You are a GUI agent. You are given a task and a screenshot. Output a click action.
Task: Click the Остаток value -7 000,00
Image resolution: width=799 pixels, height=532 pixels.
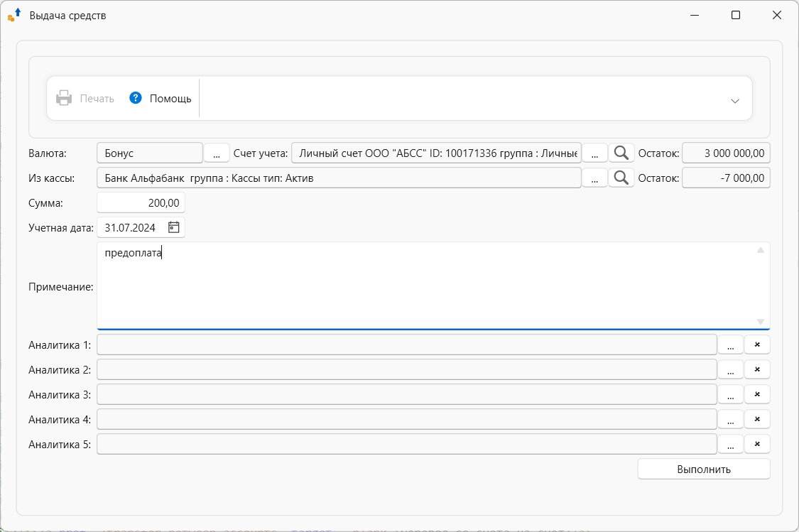tap(726, 178)
